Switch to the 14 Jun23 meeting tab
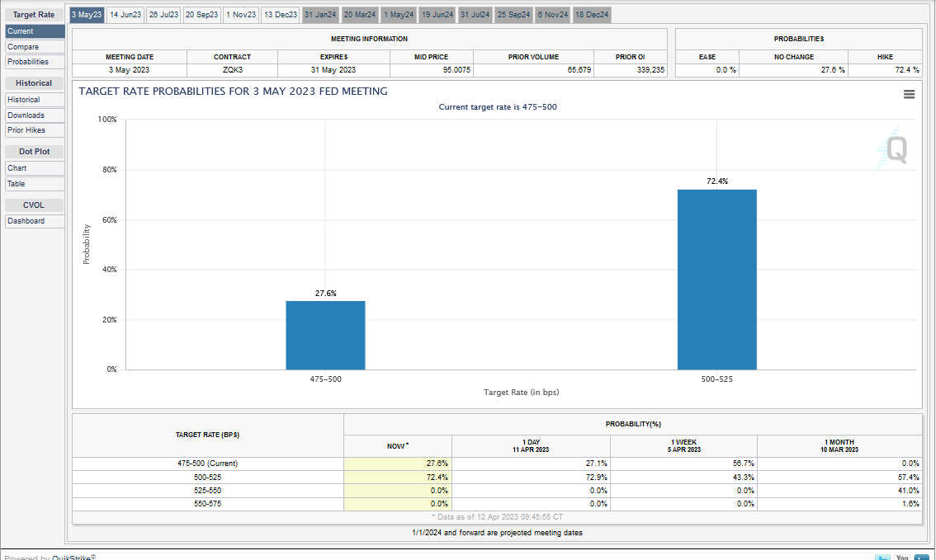Viewport: 936px width, 560px height. point(125,15)
